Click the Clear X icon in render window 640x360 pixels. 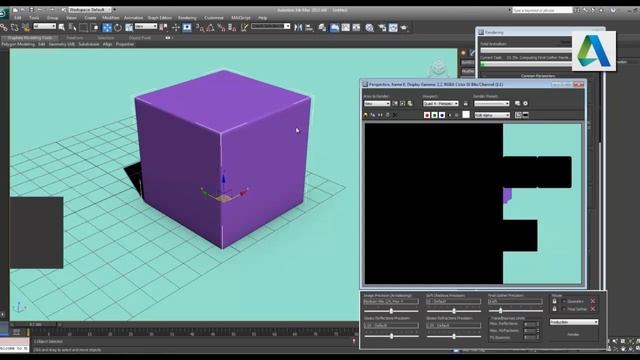tap(395, 115)
